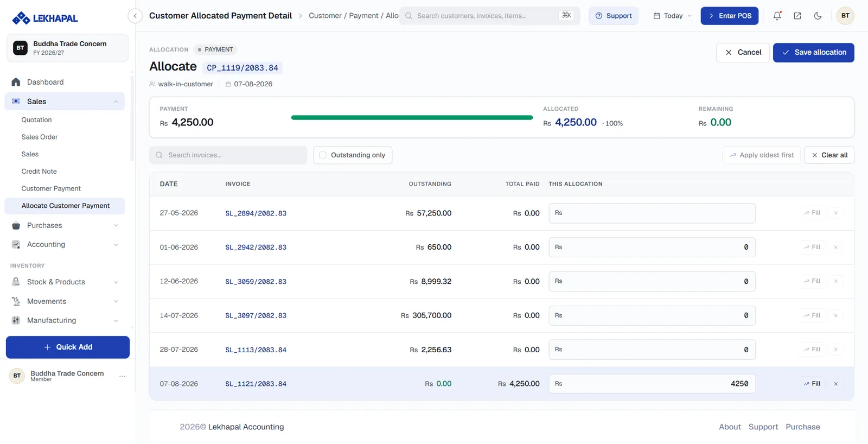Click the search magnifier in top bar
868x444 pixels.
click(x=409, y=16)
